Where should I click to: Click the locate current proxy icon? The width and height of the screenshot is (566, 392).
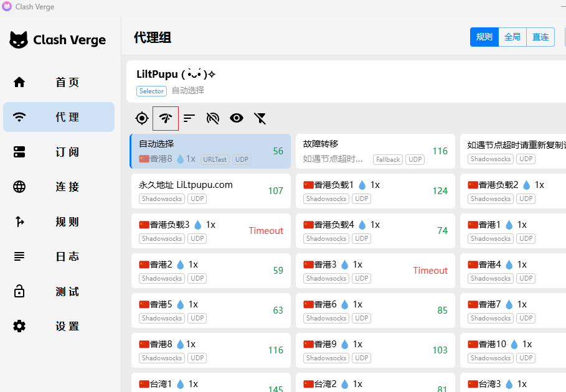(x=142, y=118)
